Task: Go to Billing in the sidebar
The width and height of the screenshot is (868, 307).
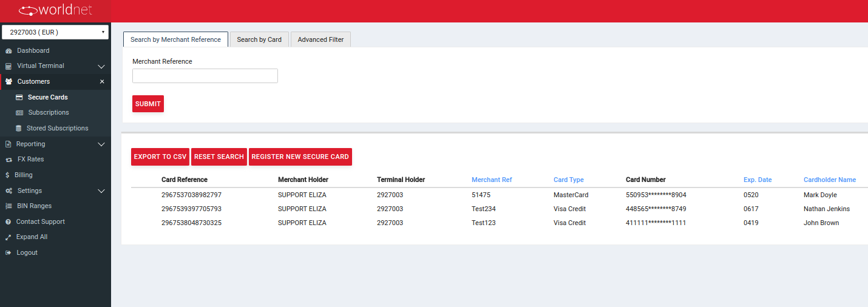Action: click(x=24, y=175)
